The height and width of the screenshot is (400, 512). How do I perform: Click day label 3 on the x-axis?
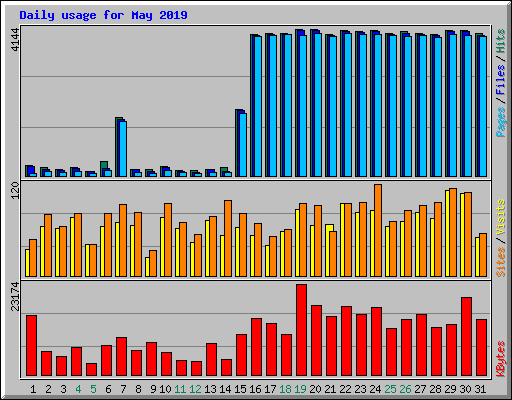pos(63,389)
